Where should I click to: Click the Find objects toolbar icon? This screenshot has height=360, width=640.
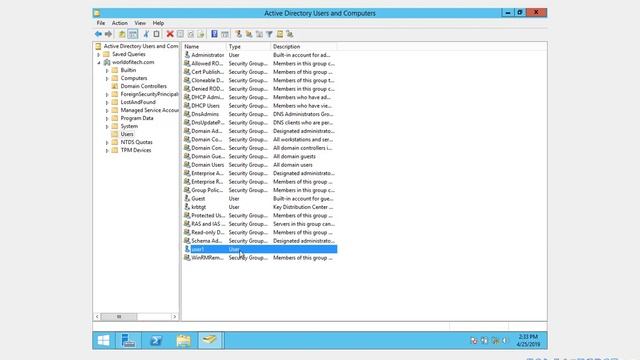[280, 34]
